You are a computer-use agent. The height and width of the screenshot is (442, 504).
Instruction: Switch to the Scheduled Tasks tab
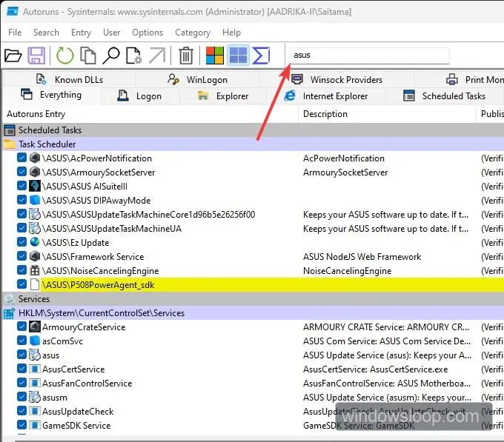444,96
